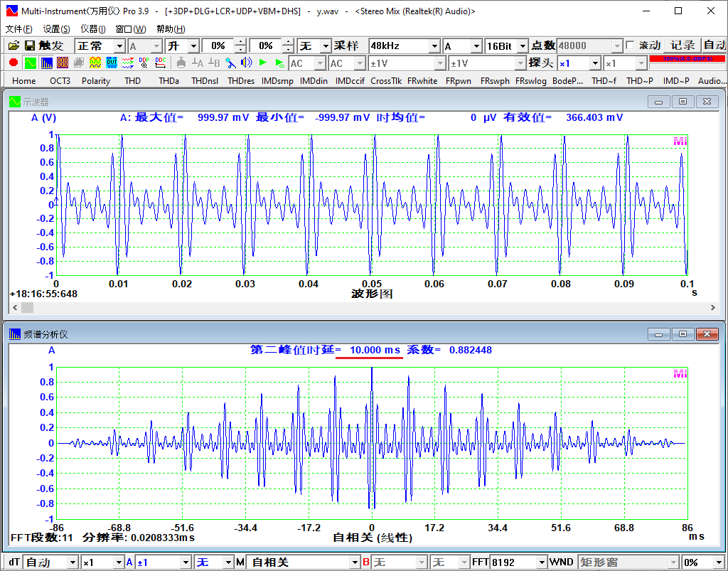Click the 10.000 ms second peak delay value
The image size is (728, 571).
[375, 350]
